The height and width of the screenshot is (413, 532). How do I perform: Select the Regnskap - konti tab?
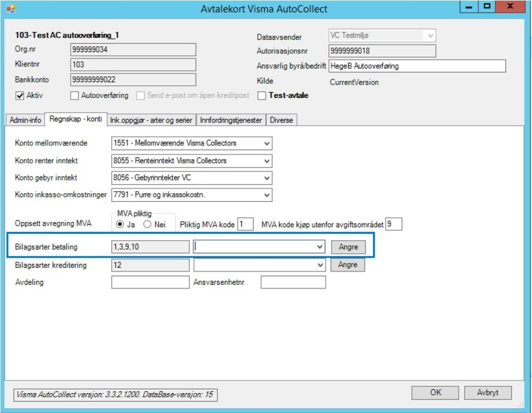tap(76, 119)
